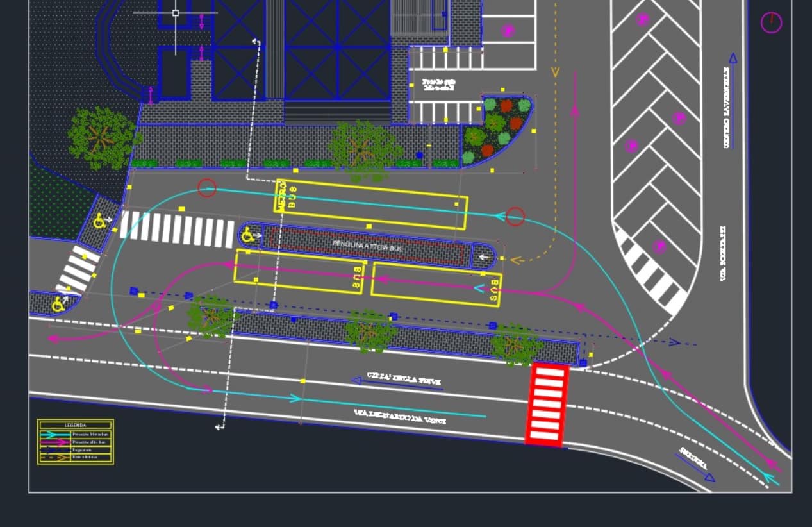
Task: Select the white dashed arrowhead near the building
Action: point(256,42)
